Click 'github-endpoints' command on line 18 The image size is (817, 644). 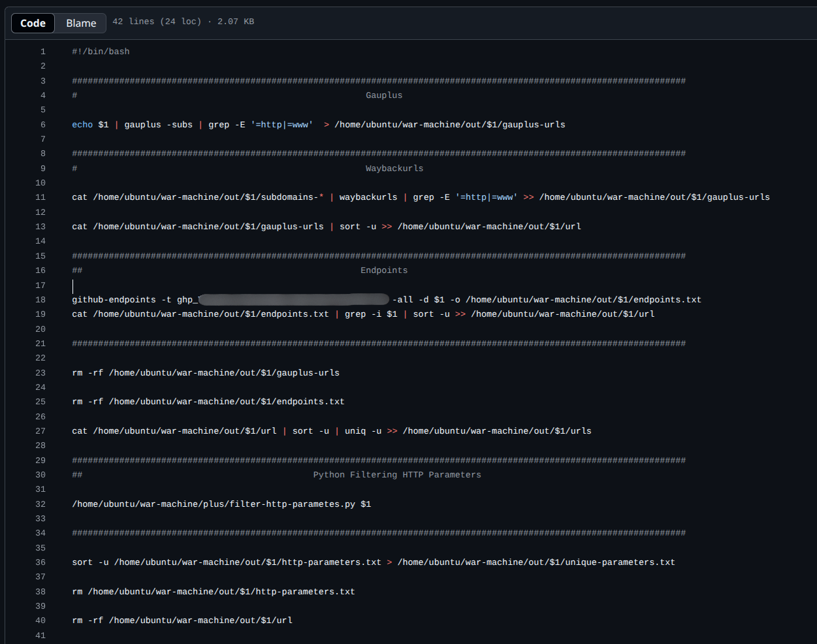click(114, 300)
